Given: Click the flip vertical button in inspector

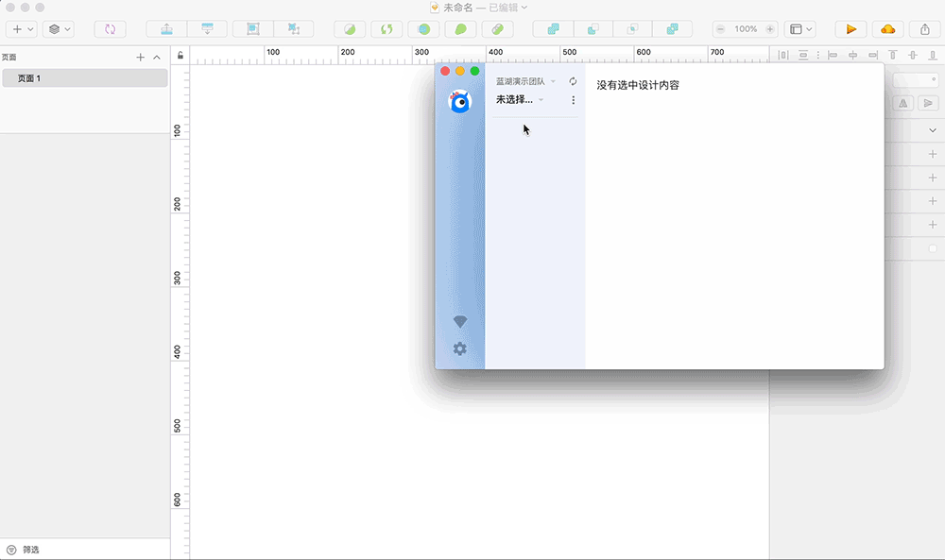Looking at the screenshot, I should coord(928,103).
